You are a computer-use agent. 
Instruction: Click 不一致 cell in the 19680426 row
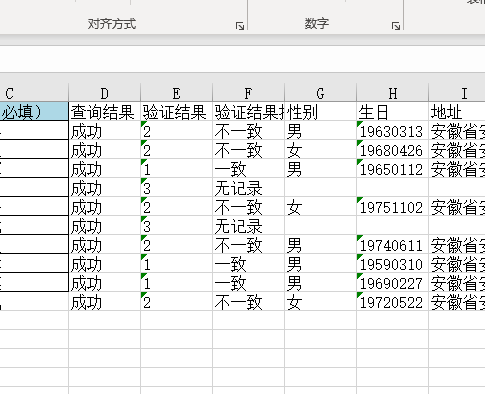(248, 150)
